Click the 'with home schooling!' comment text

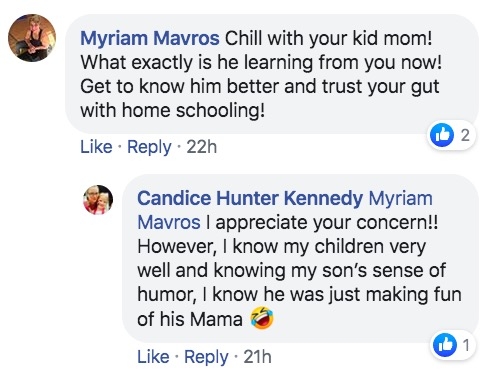pos(173,110)
